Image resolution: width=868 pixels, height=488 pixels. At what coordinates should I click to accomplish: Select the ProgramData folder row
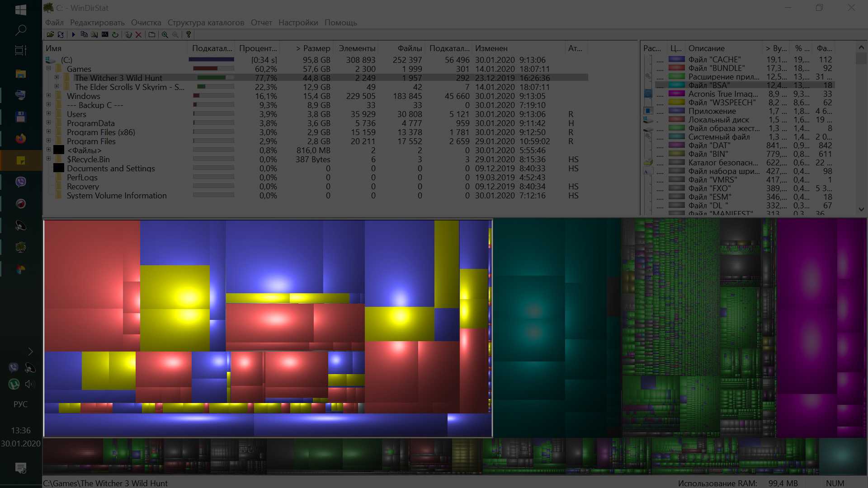pyautogui.click(x=90, y=123)
